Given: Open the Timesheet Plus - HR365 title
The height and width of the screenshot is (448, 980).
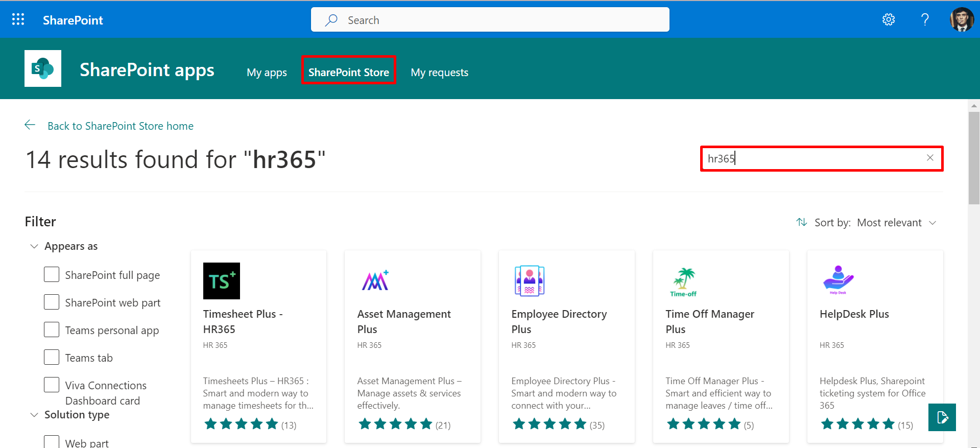Looking at the screenshot, I should [243, 321].
